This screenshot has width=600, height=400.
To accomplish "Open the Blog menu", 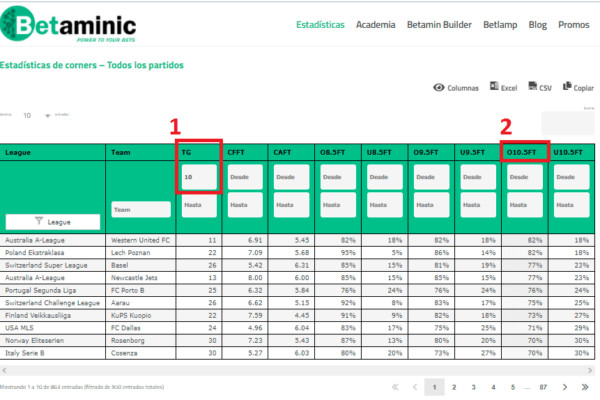I will tap(538, 24).
